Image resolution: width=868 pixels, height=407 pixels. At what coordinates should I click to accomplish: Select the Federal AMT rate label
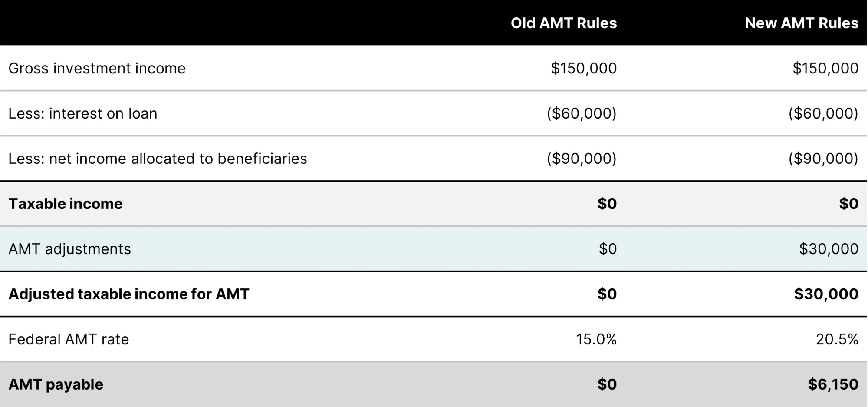click(69, 339)
